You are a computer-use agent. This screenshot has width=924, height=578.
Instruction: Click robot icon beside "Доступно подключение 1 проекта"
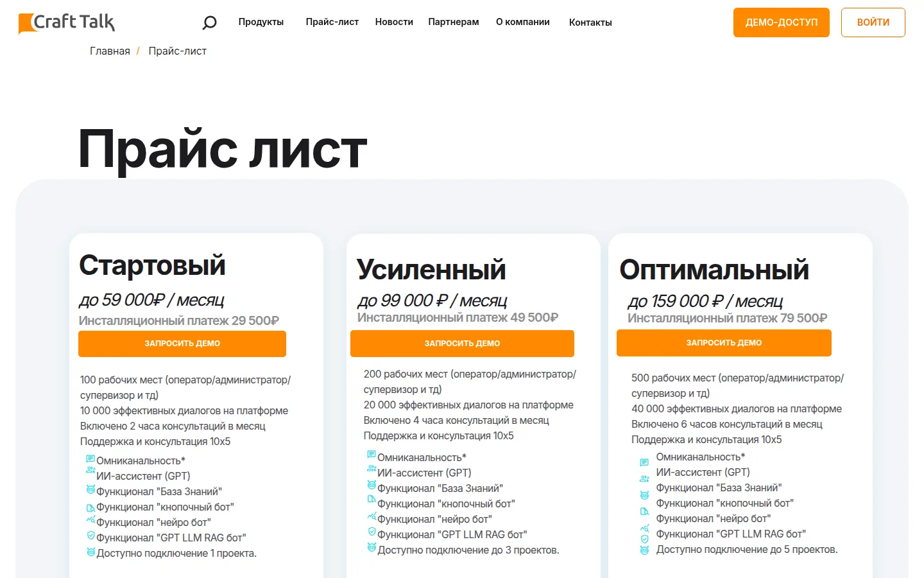(90, 552)
